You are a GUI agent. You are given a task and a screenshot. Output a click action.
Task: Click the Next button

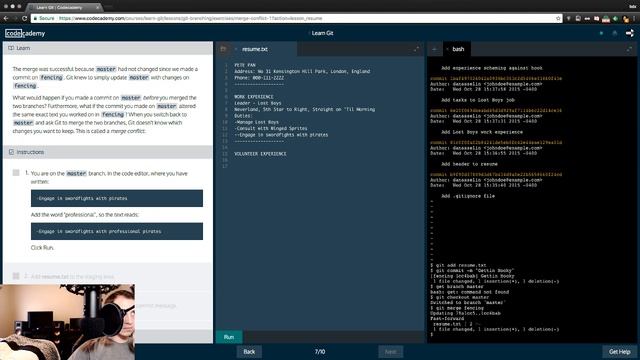coord(391,351)
